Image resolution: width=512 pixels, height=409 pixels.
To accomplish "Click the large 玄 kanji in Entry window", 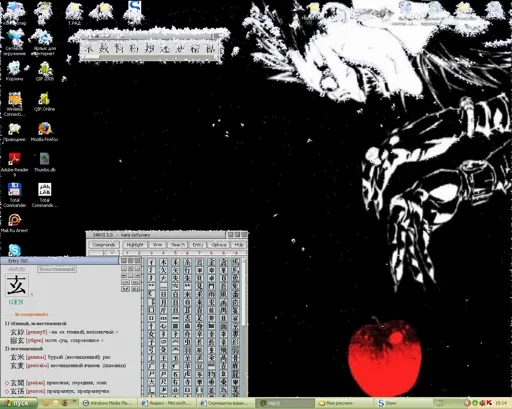I will (16, 284).
